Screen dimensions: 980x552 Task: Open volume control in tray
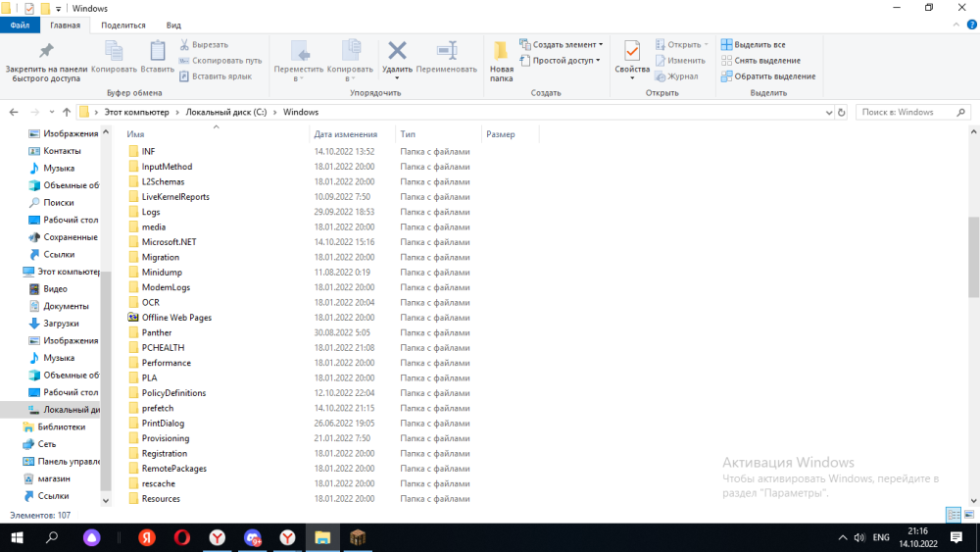[860, 537]
